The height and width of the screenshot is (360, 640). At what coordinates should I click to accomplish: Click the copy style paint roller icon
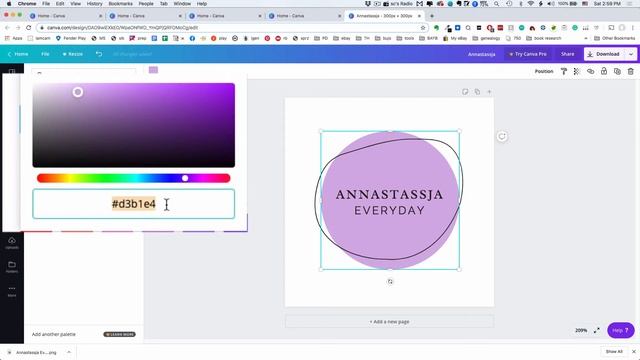(x=564, y=71)
